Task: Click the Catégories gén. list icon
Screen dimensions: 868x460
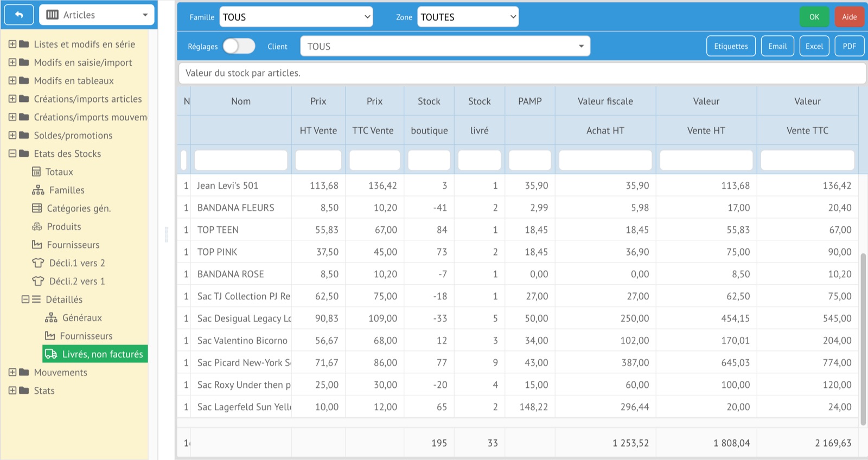Action: 37,208
